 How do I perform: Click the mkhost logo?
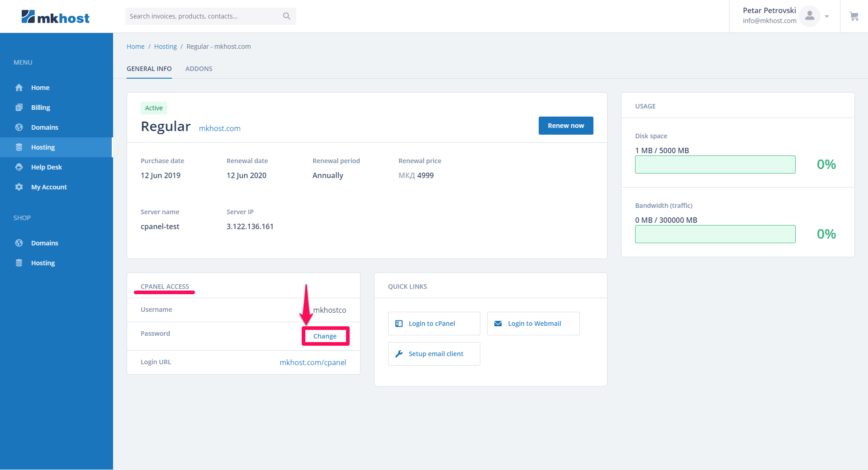(x=55, y=17)
